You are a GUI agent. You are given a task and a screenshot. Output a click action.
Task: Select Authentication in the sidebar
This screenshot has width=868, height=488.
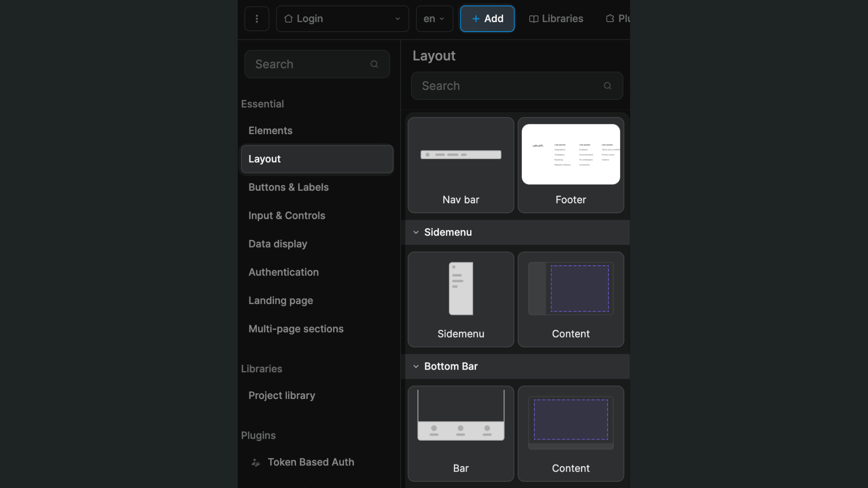point(283,272)
